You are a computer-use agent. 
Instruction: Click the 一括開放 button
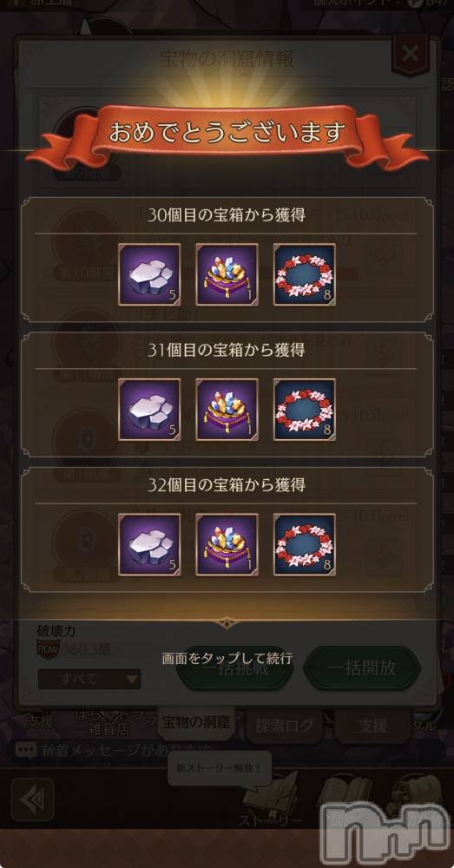coord(362,667)
